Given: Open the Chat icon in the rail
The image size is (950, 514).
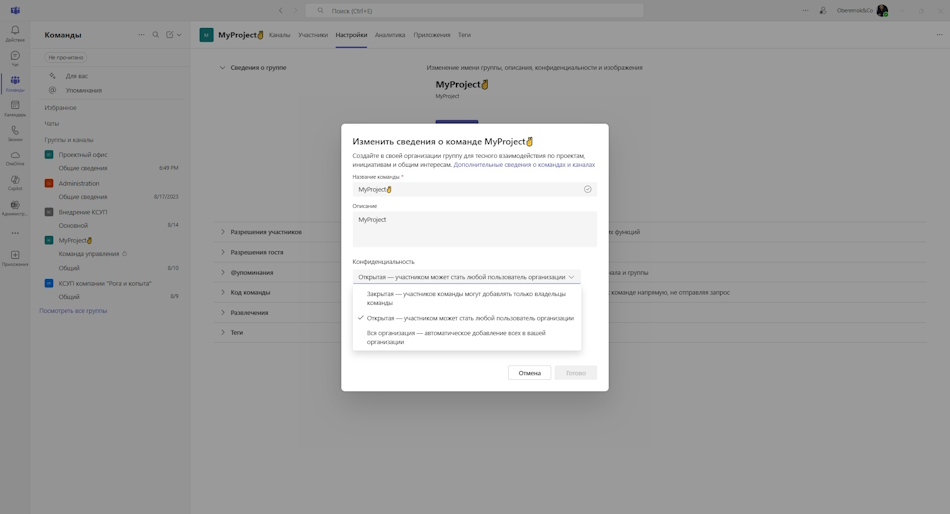Looking at the screenshot, I should click(x=15, y=56).
